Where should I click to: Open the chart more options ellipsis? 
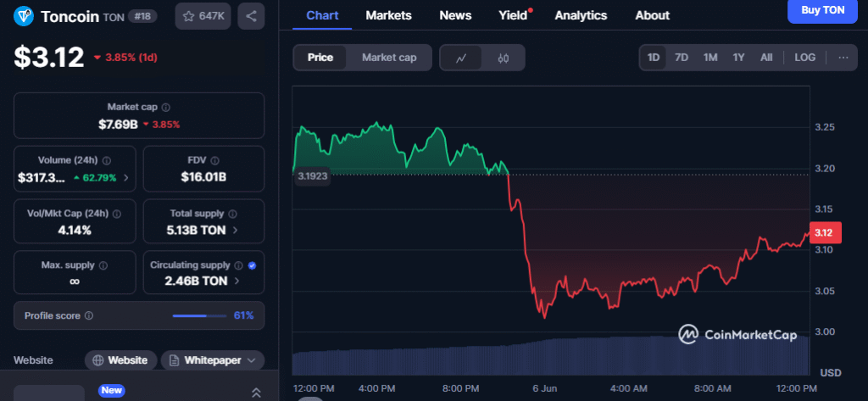click(x=843, y=58)
